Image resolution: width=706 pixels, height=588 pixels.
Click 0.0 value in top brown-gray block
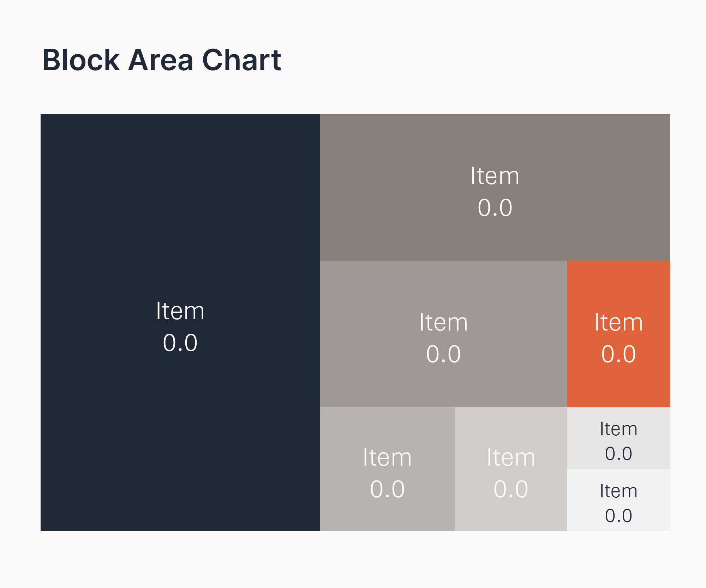[x=495, y=208]
